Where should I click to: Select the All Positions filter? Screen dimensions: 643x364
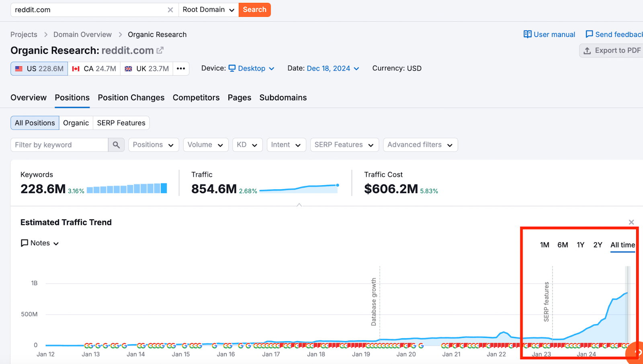point(35,123)
